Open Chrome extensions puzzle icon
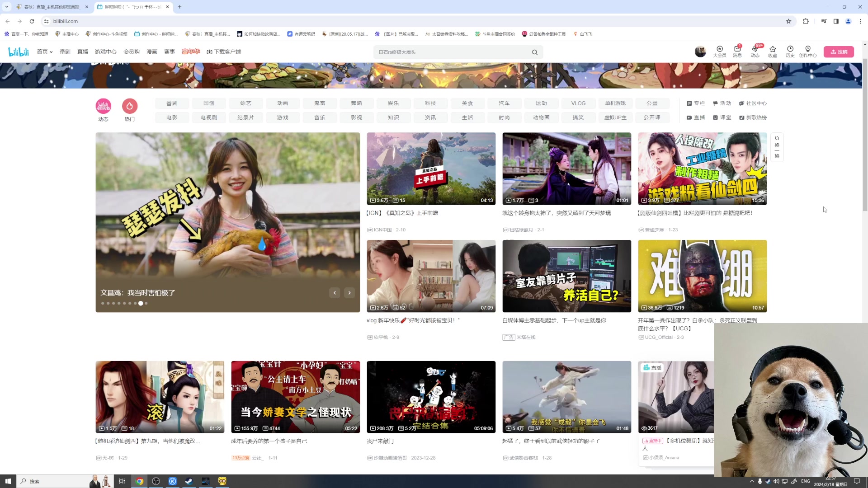Screen dimensions: 868x488 (806, 21)
